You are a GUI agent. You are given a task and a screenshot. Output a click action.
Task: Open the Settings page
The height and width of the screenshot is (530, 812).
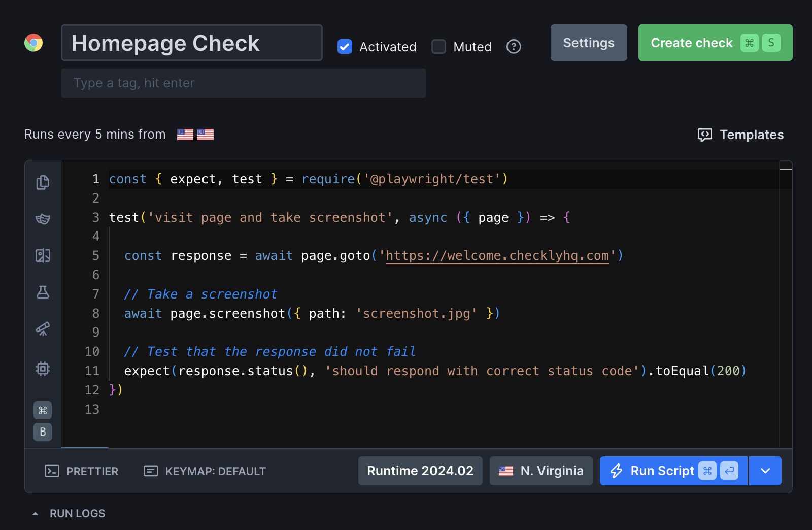pos(588,43)
